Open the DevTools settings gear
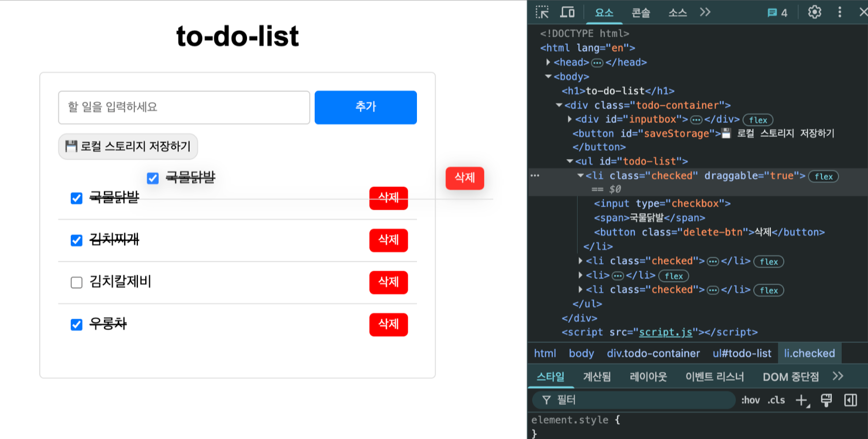 814,12
